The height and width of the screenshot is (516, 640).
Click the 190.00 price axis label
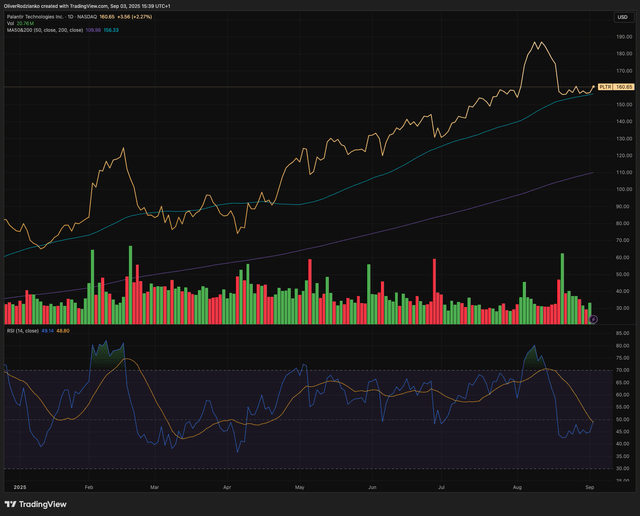coord(624,37)
